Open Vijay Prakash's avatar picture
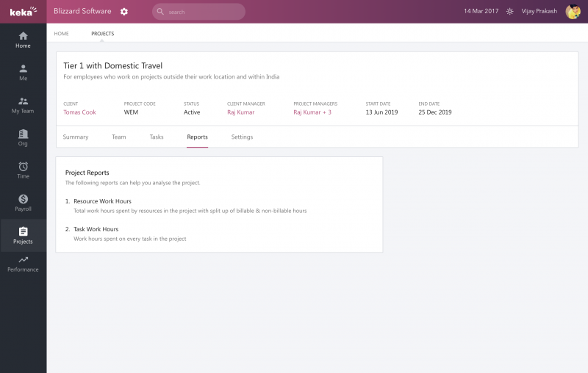Viewport: 588px width, 373px height. click(573, 12)
